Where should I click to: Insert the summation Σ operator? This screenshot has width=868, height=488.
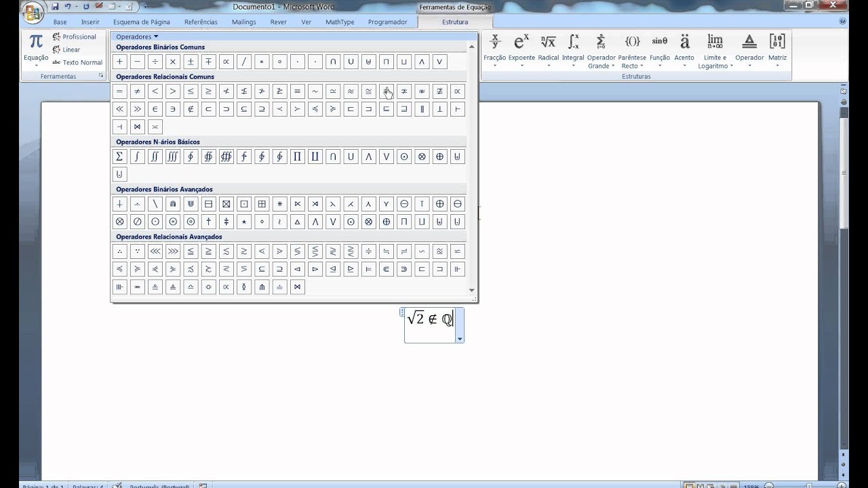120,157
